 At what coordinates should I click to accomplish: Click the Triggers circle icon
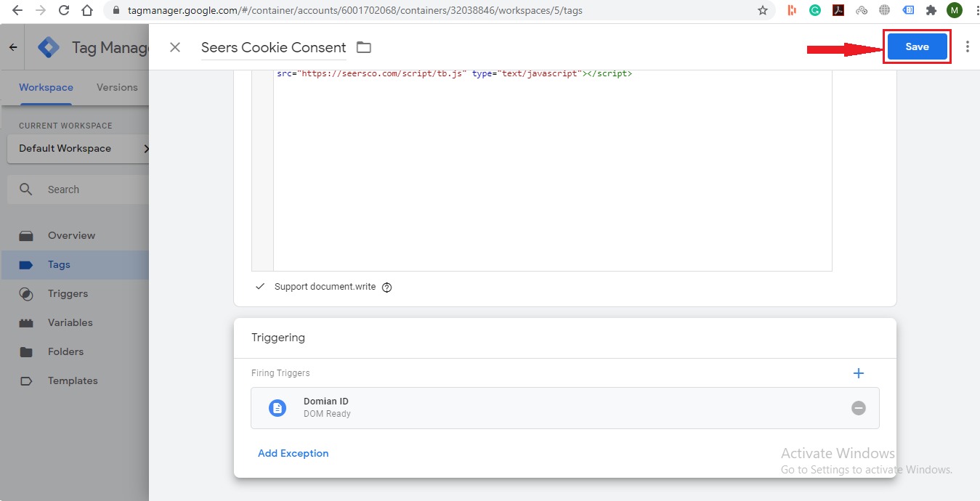[x=26, y=293]
